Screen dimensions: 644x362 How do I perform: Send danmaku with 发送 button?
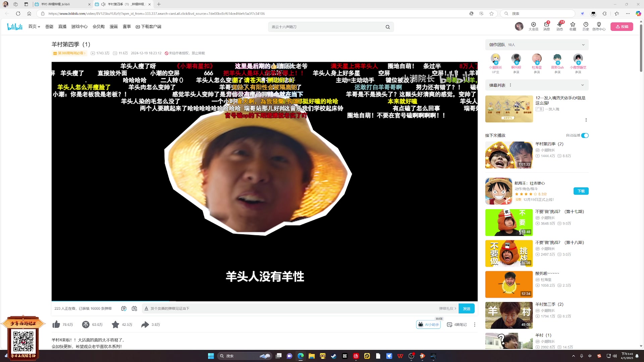467,308
